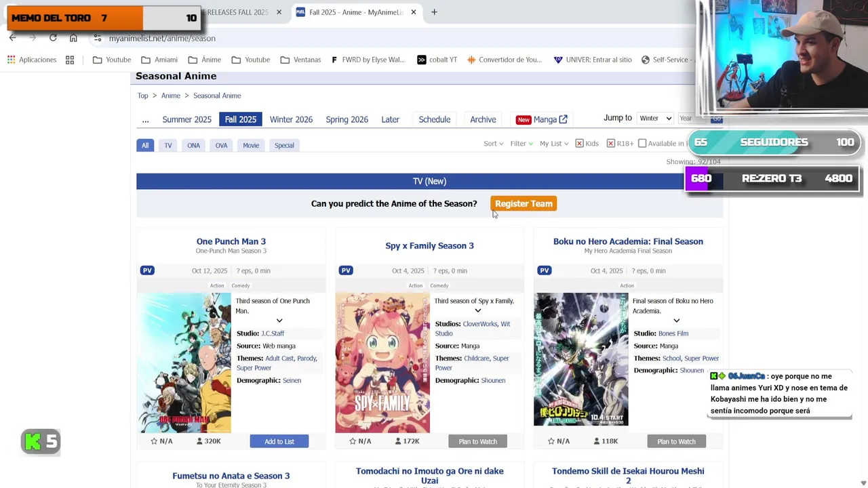
Task: Open the PV badge for Boku no Hero Academia
Action: tap(545, 270)
